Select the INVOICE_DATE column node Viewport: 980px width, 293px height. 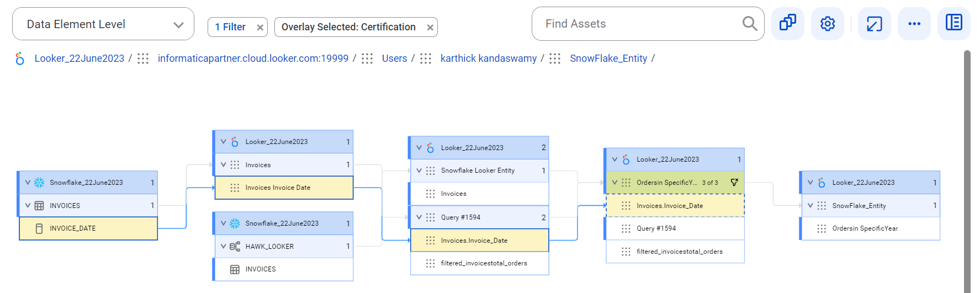[x=88, y=228]
